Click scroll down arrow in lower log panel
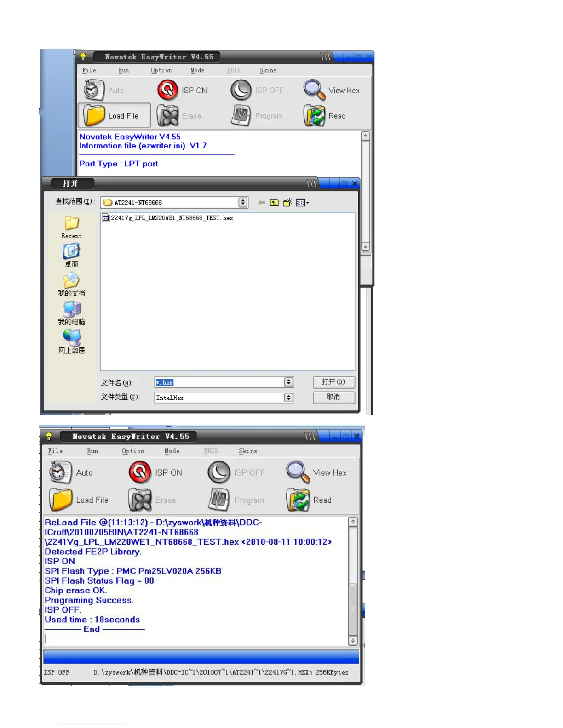Viewport: 563px width, 728px height. coord(353,640)
